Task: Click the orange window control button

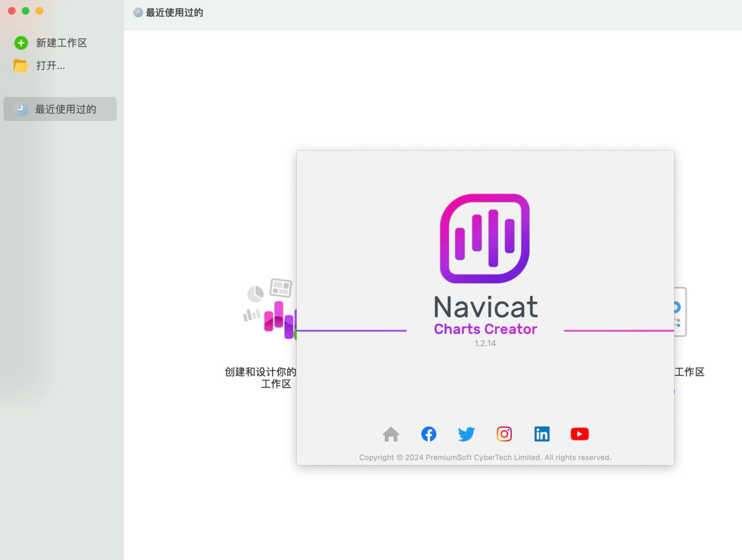Action: 39,11
